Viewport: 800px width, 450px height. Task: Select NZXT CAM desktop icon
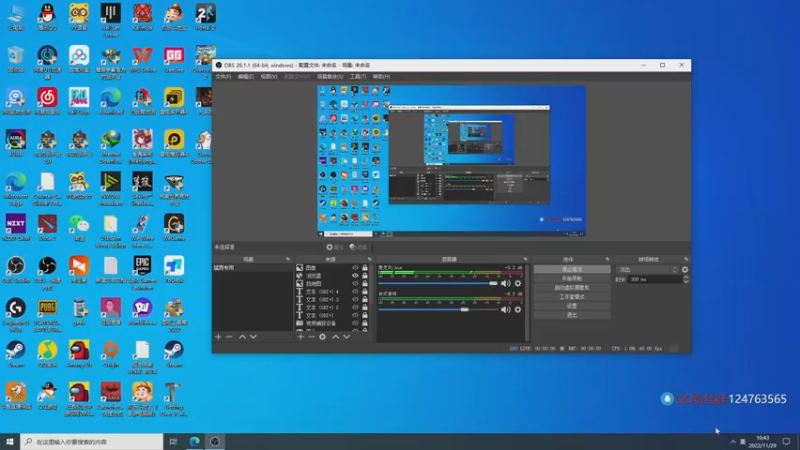(x=16, y=228)
